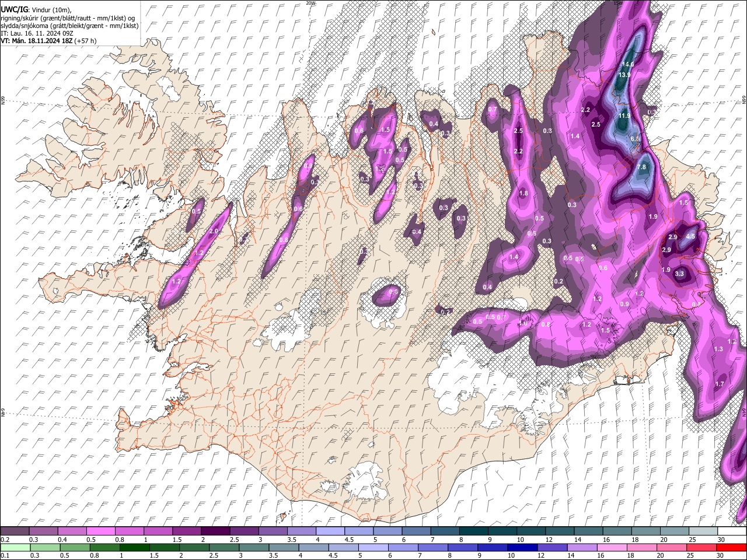Pick the darkest purple snow-scale swatch at 2
Image resolution: width=747 pixels, height=560 pixels.
(x=215, y=531)
